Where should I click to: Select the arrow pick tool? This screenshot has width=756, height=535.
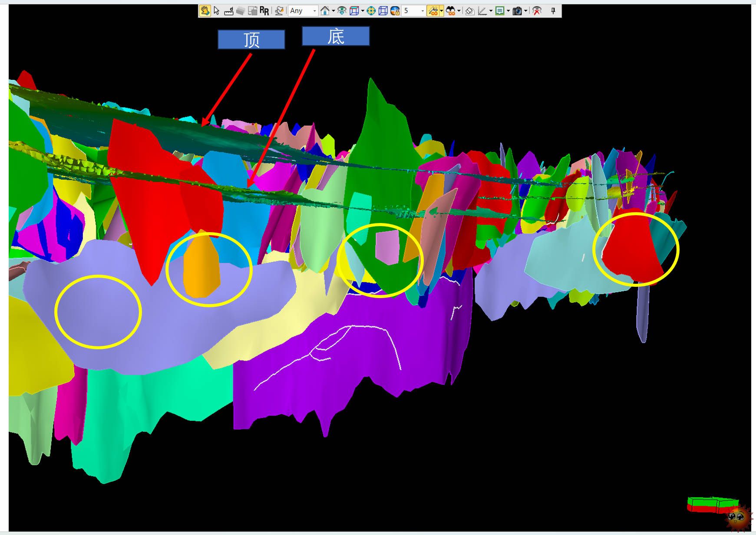[217, 11]
